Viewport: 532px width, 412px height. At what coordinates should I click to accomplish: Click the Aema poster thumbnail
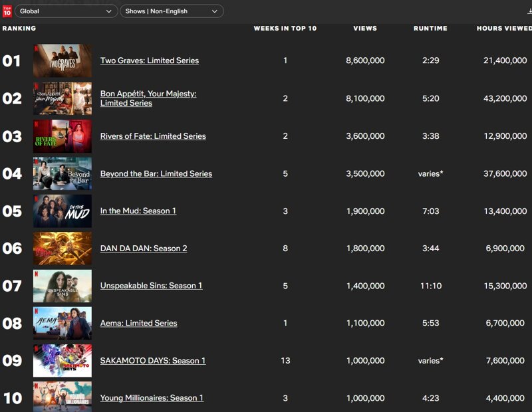[63, 323]
